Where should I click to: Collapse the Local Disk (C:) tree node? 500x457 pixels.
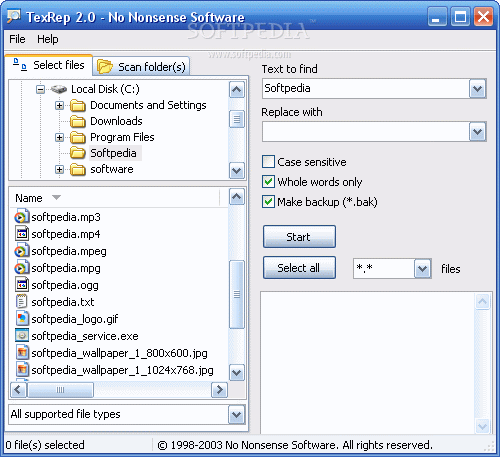(40, 89)
